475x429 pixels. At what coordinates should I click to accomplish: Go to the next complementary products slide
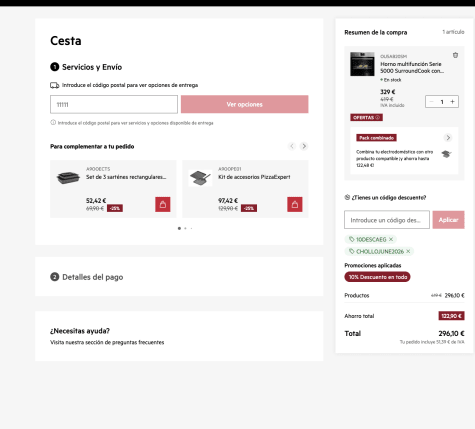[304, 146]
